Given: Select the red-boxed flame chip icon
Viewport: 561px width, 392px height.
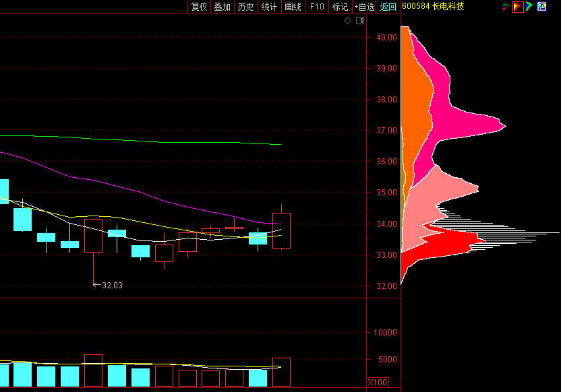Looking at the screenshot, I should point(518,7).
